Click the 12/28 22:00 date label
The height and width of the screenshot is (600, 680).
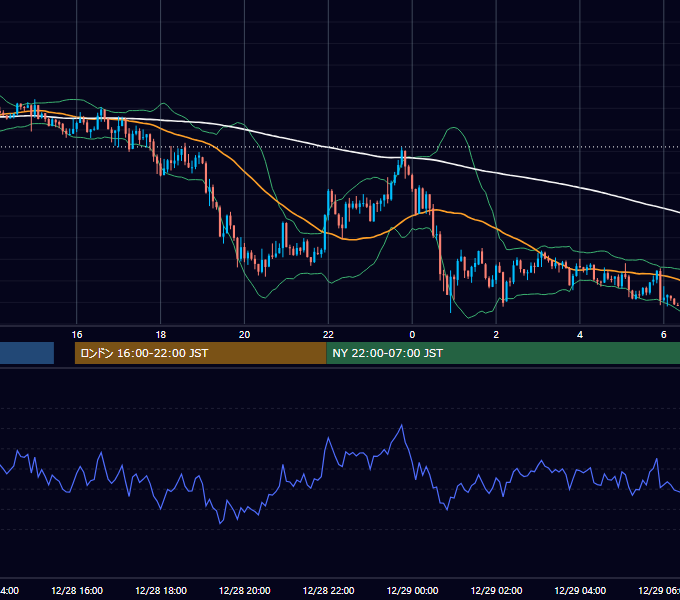(x=328, y=590)
